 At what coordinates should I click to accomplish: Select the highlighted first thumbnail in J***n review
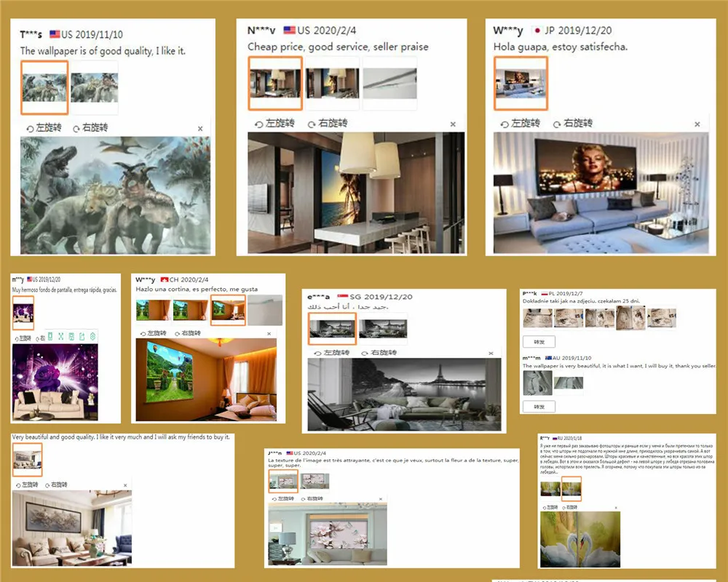(x=283, y=481)
